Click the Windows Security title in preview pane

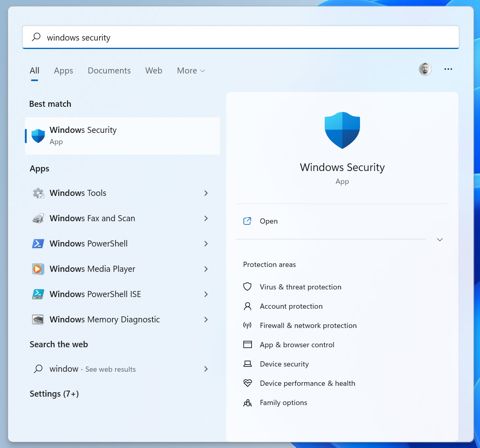coord(342,167)
